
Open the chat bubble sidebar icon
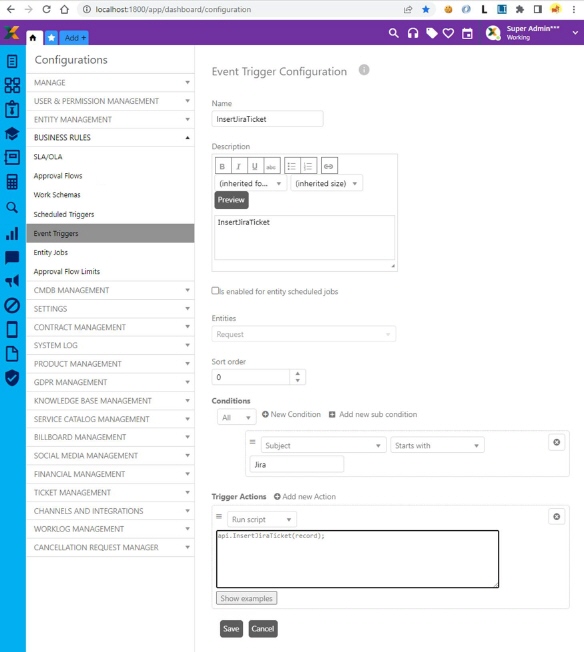(x=12, y=257)
